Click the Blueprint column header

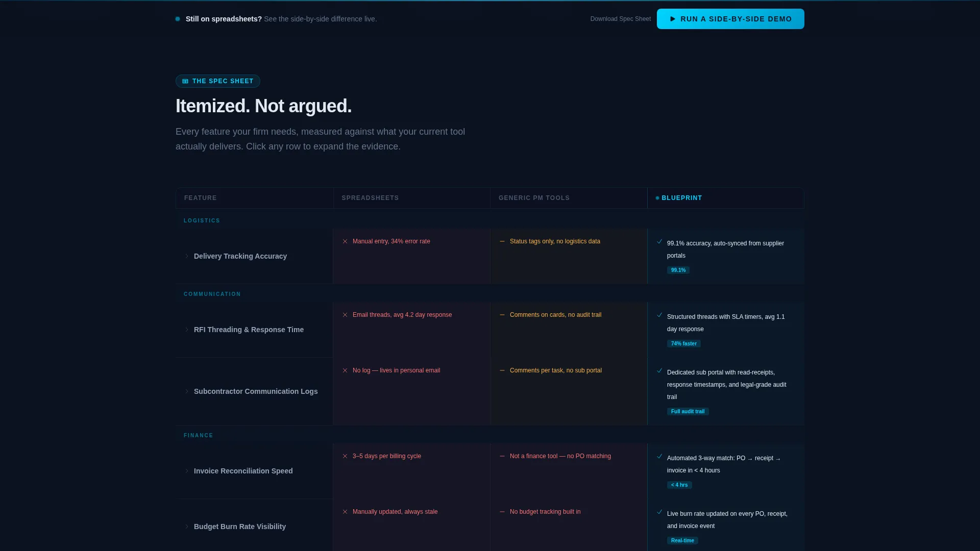click(x=726, y=198)
